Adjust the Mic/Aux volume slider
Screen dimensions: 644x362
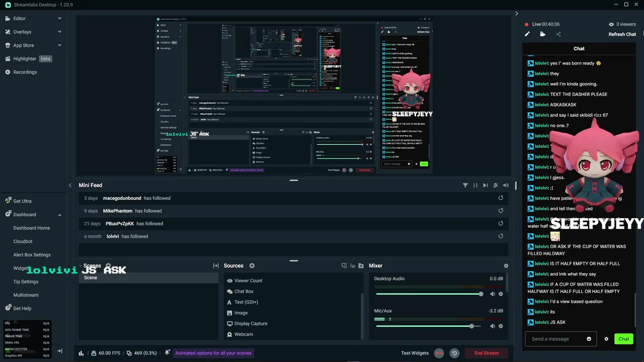click(430, 326)
